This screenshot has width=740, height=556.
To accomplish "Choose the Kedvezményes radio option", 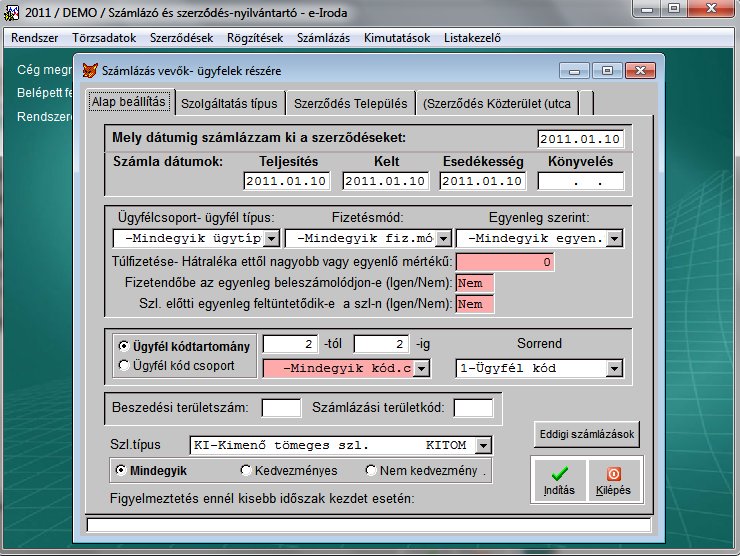I will pyautogui.click(x=246, y=469).
